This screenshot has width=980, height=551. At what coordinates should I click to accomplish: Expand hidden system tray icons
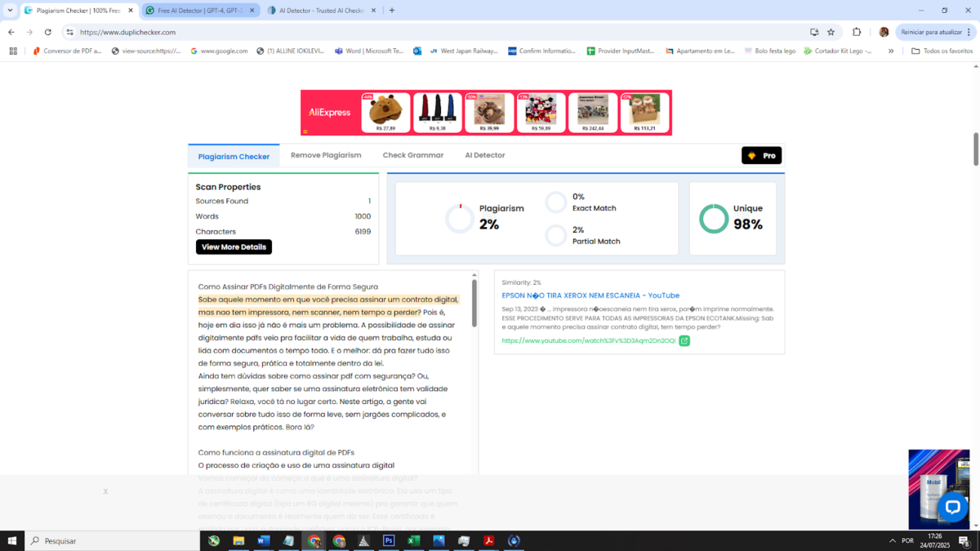tap(892, 540)
